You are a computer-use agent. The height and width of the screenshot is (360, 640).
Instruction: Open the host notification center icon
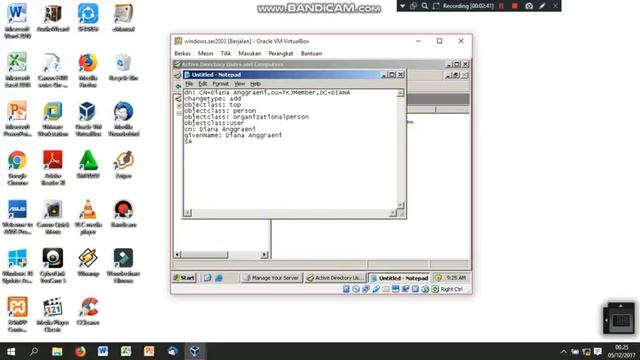(598, 351)
